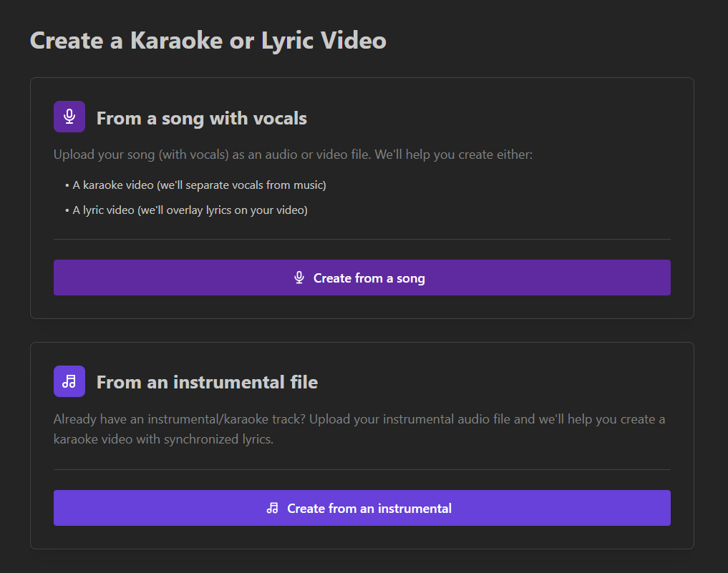Select the karaoke video bullet point text
Screen dimensions: 728x573
click(x=199, y=185)
